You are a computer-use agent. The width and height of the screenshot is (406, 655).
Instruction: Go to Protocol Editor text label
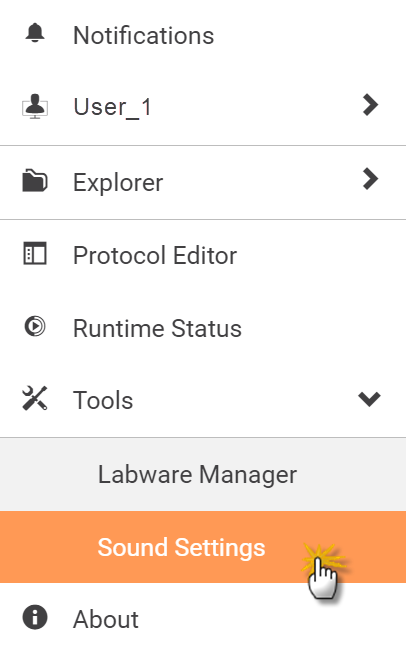155,255
